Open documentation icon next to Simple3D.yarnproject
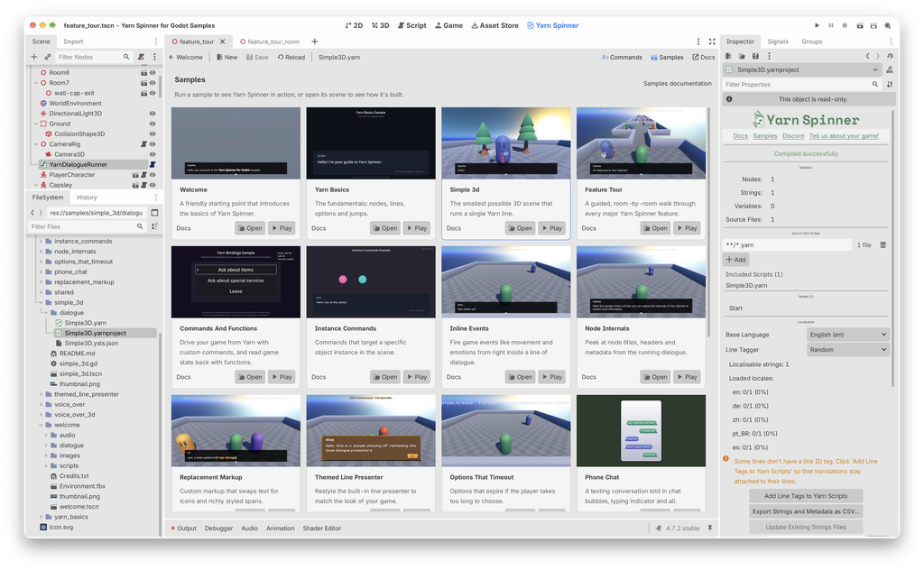The width and height of the screenshot is (924, 570). point(890,69)
